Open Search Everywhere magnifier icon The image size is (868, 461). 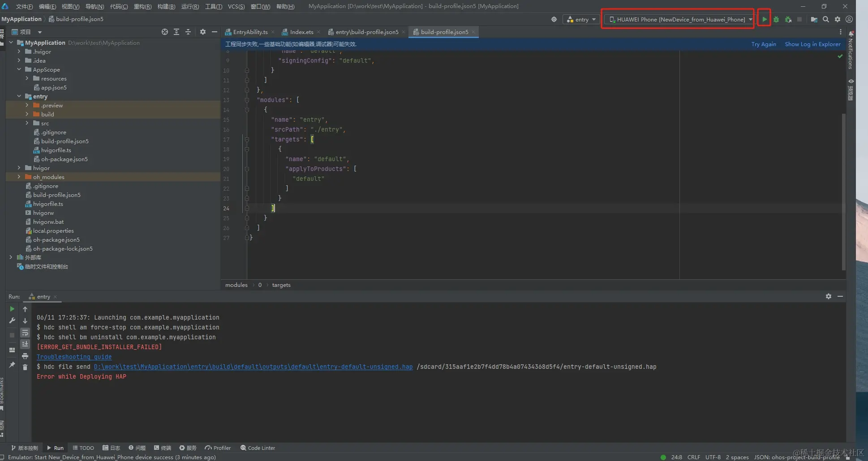tap(826, 19)
